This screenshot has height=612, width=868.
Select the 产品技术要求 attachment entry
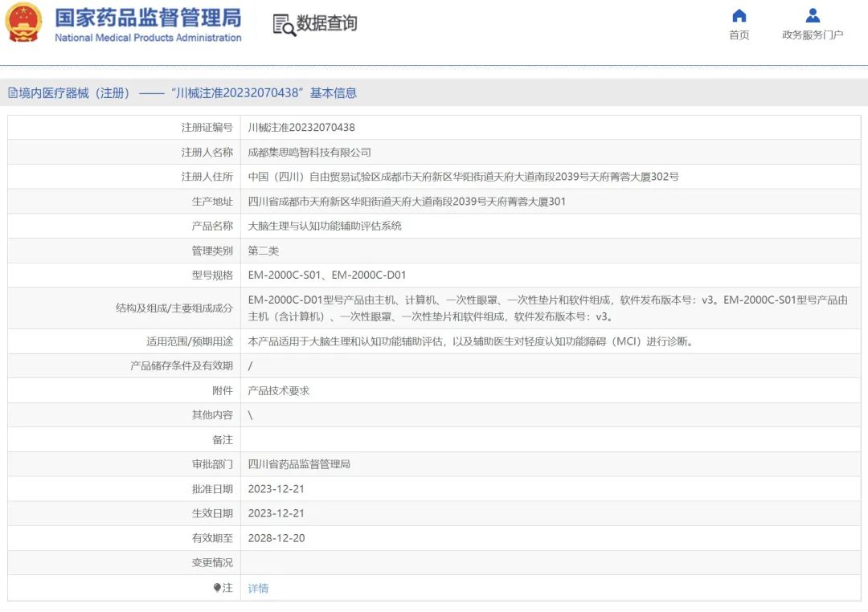279,390
